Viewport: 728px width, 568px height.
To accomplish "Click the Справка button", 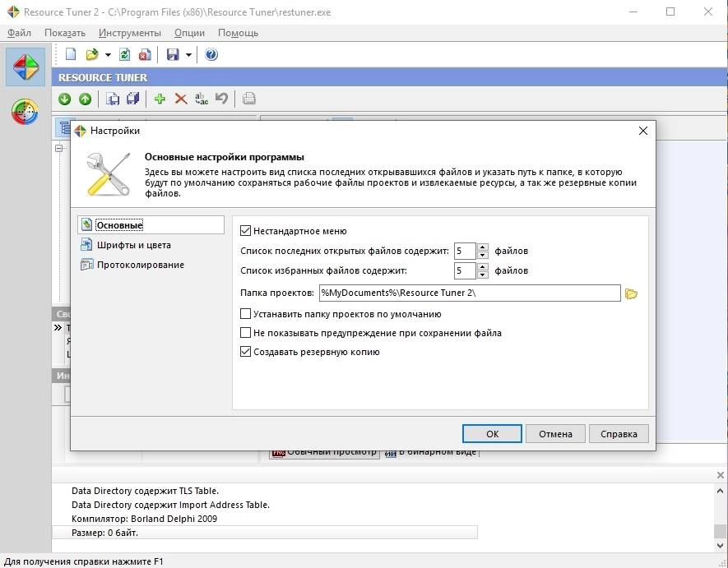I will pos(619,434).
